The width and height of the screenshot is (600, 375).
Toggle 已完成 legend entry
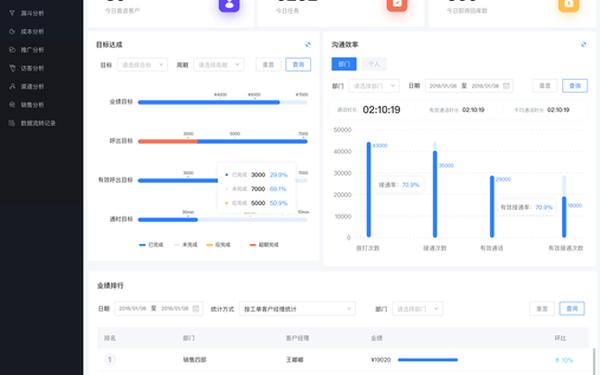coord(151,245)
